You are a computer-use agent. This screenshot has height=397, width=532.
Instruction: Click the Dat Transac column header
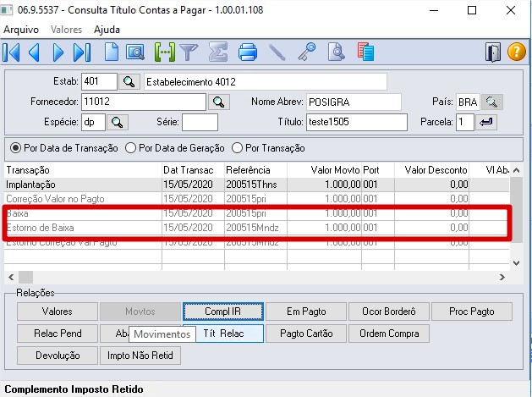193,170
